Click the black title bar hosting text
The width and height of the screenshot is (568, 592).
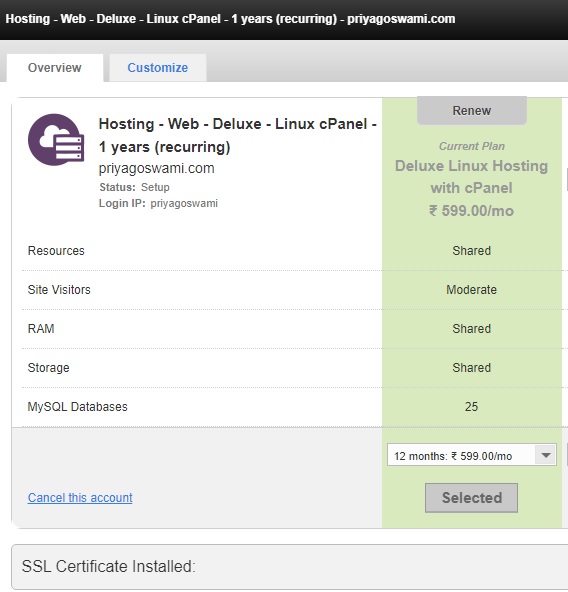pyautogui.click(x=230, y=18)
